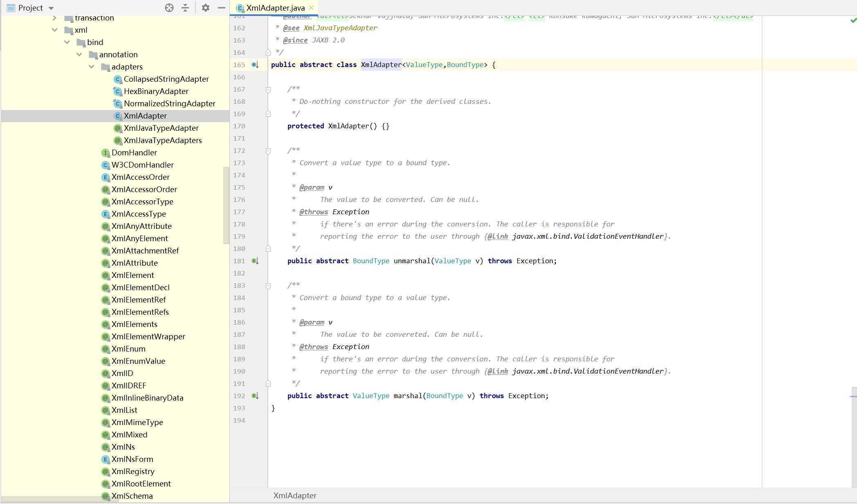Screen dimensions: 857x504
Task: Click XmlJavaTypeAdapter link in the @see javadoc
Action: (x=340, y=28)
